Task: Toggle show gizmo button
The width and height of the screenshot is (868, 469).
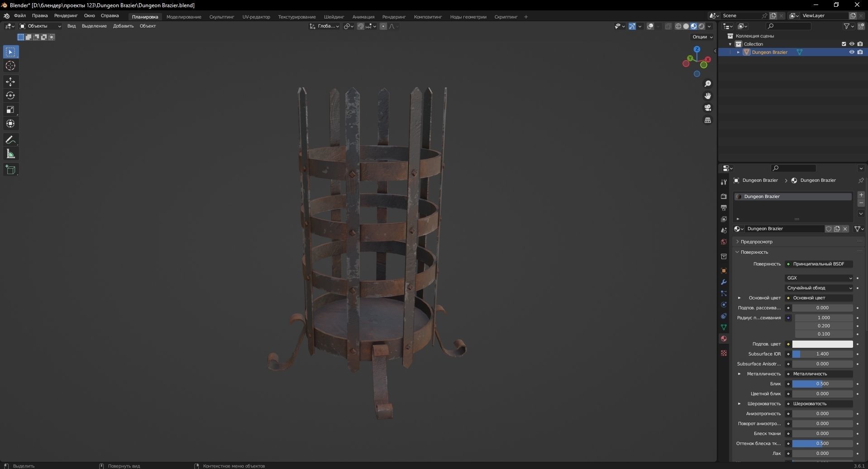Action: tap(632, 26)
